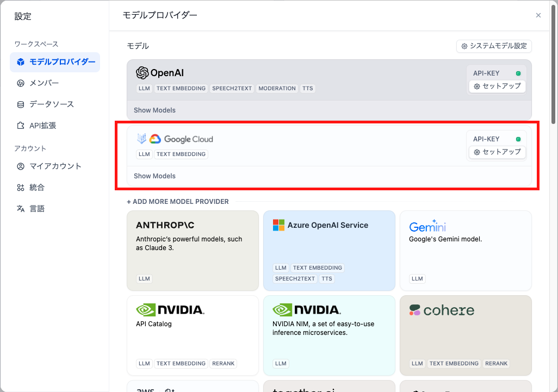Click the gear icon in Google Cloud's セットアップ
The width and height of the screenshot is (558, 392).
(x=477, y=152)
